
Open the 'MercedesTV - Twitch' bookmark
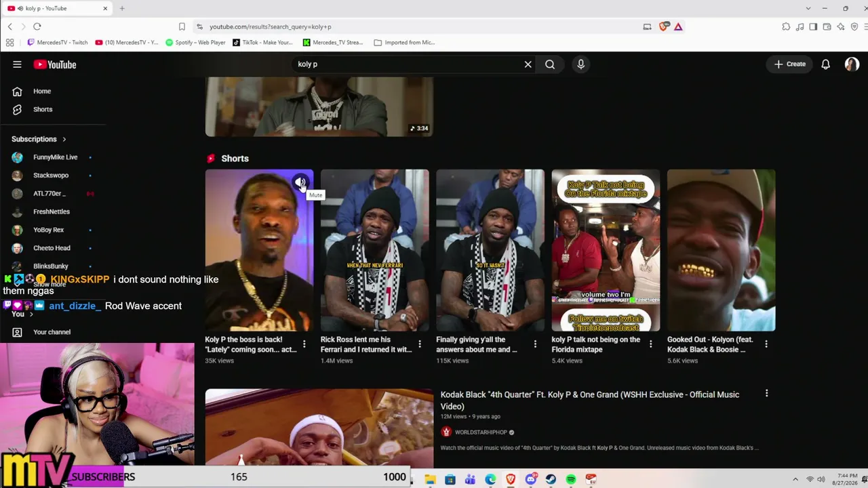58,42
